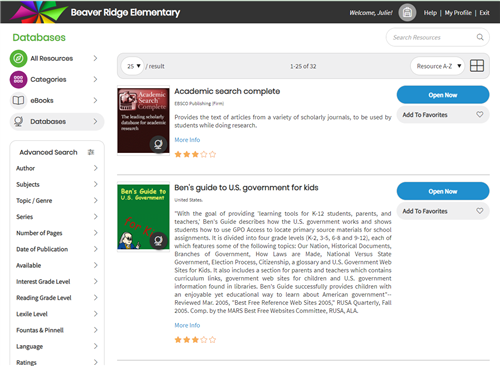Click Open Now for Academic search complete
The height and width of the screenshot is (366, 500).
pos(443,95)
